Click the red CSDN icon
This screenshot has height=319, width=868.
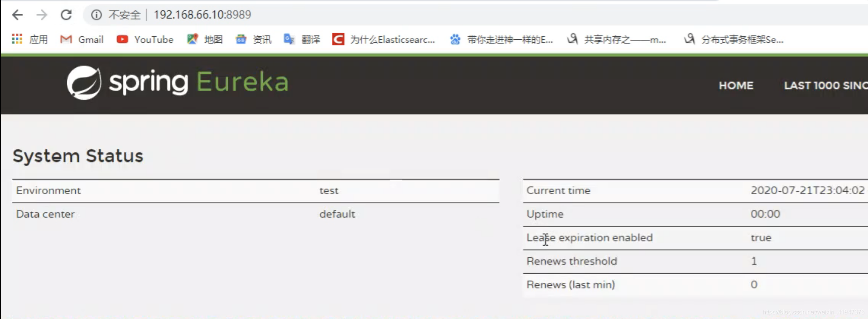point(338,39)
